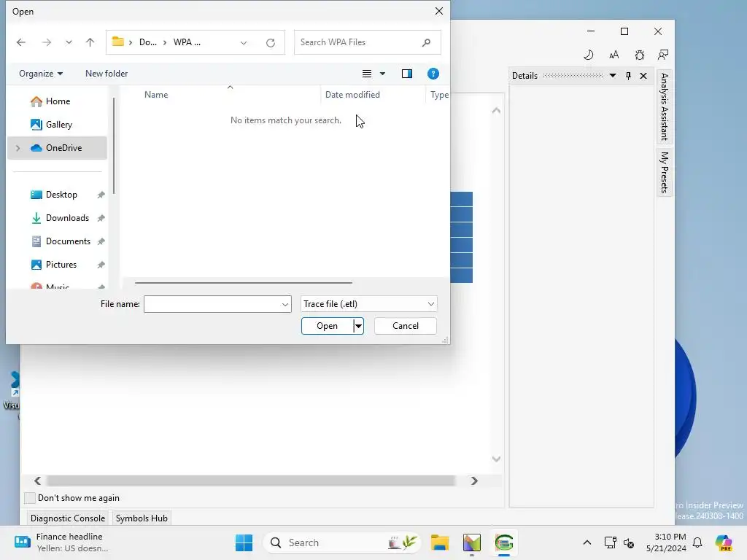Viewport: 747px width, 560px height.
Task: Sort by Date modified column
Action: 352,95
